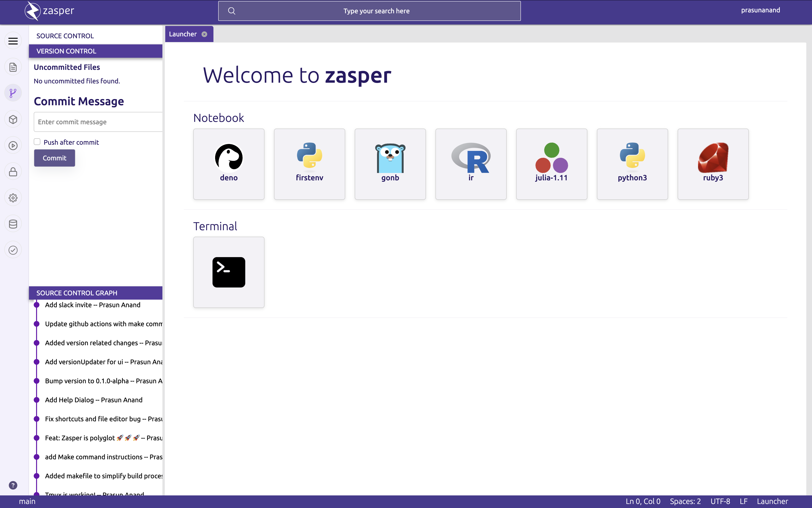Focus the commit message input
This screenshot has height=508, width=812.
[98, 122]
